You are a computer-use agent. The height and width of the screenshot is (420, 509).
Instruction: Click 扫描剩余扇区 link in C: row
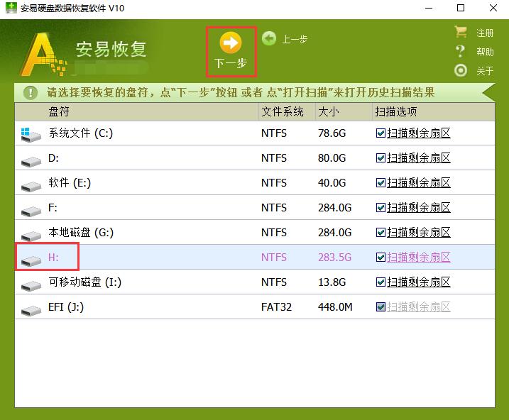tap(419, 133)
